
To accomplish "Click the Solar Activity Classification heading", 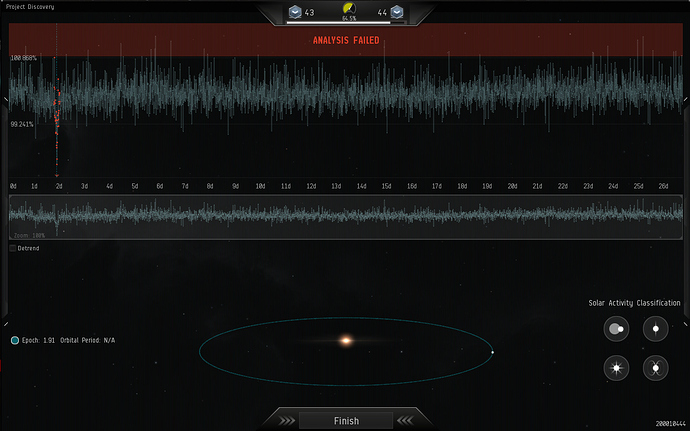I will (x=635, y=303).
